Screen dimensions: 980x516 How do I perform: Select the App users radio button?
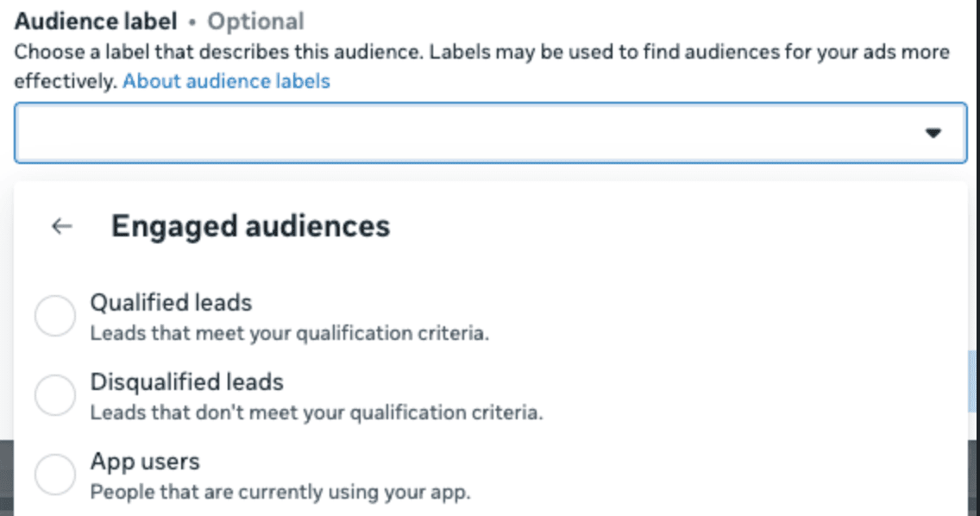click(x=55, y=475)
